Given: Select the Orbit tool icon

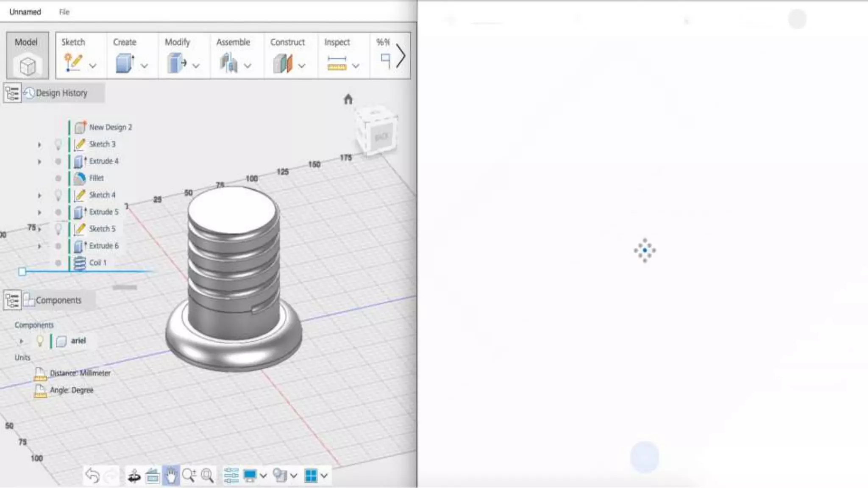Looking at the screenshot, I should coord(134,476).
